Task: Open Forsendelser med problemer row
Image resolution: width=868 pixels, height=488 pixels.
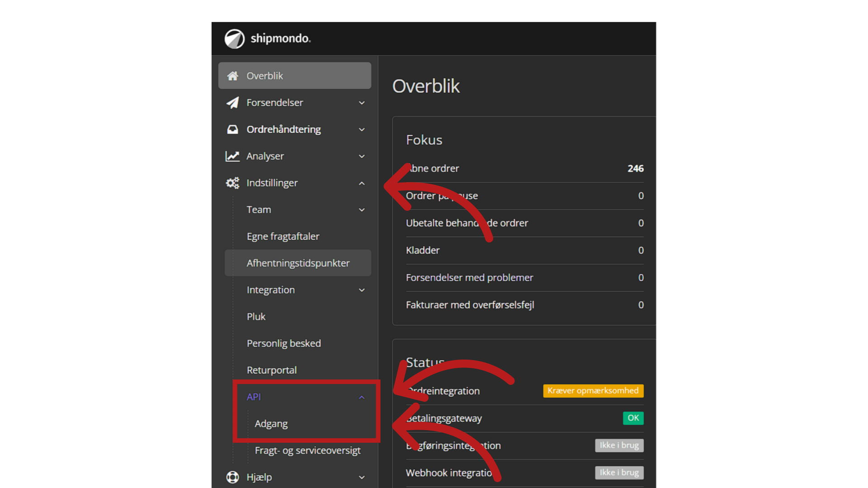Action: tap(524, 277)
